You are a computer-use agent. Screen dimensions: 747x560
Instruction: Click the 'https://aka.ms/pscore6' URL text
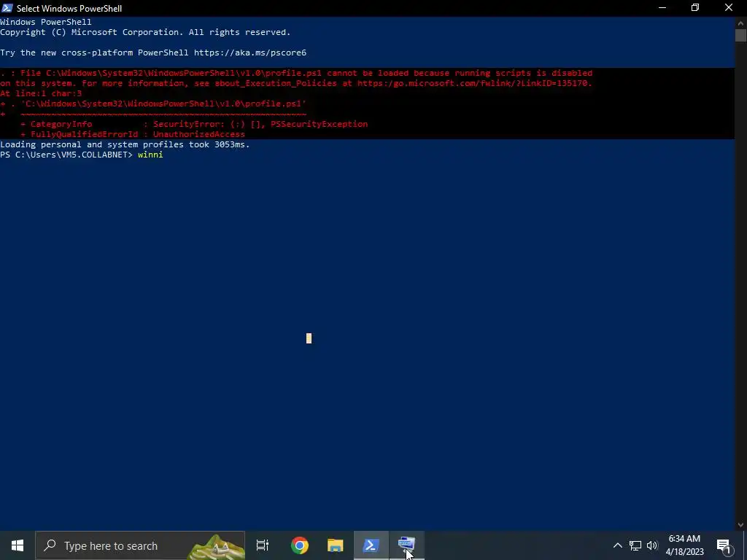250,52
